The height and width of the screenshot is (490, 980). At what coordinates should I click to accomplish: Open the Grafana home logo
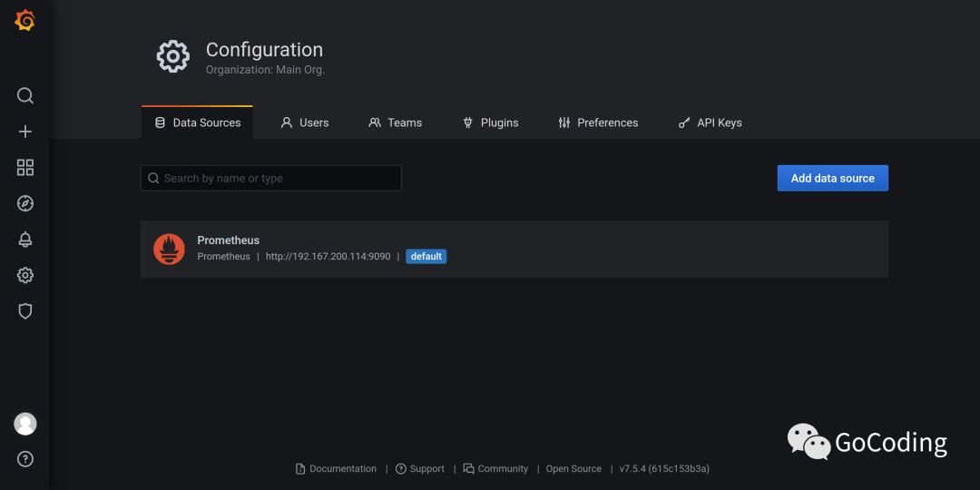pos(25,21)
